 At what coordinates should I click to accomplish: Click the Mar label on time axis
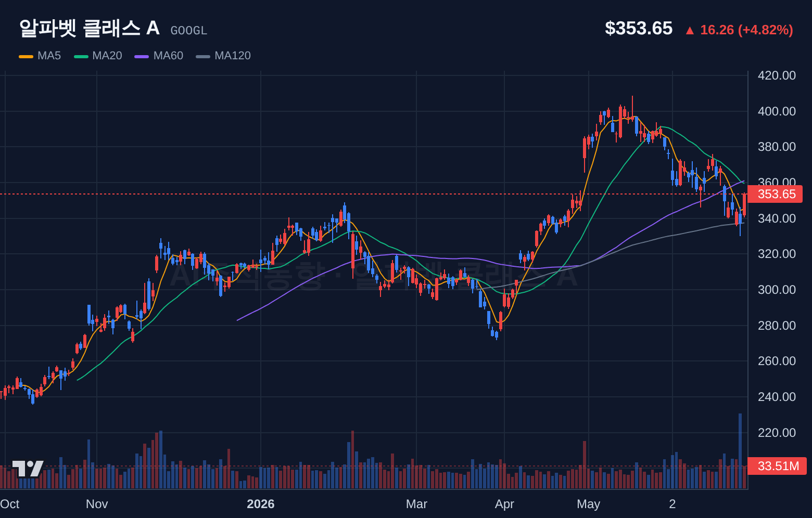click(416, 504)
